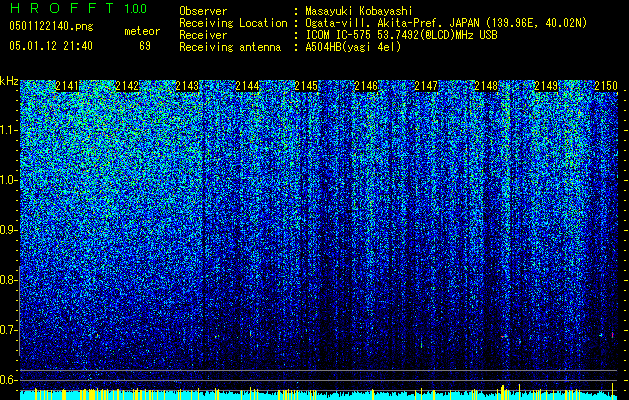Click the 0.9 kHz axis label
The image size is (629, 400).
[x=7, y=230]
